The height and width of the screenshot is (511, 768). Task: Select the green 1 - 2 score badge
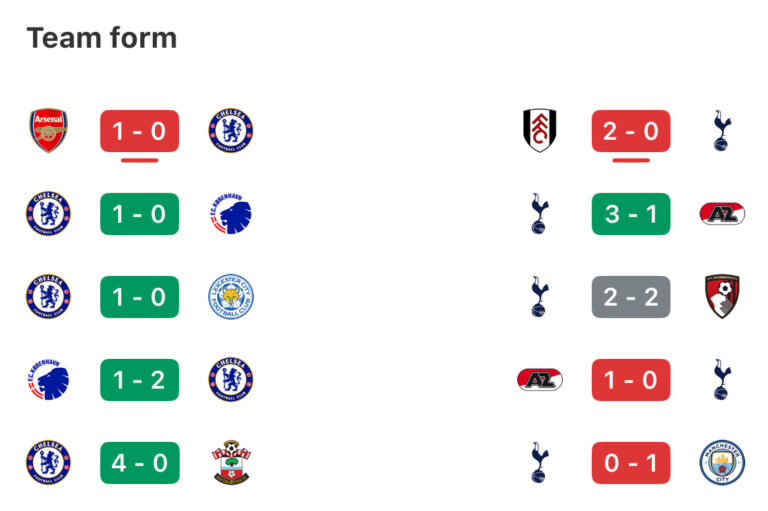click(x=139, y=380)
